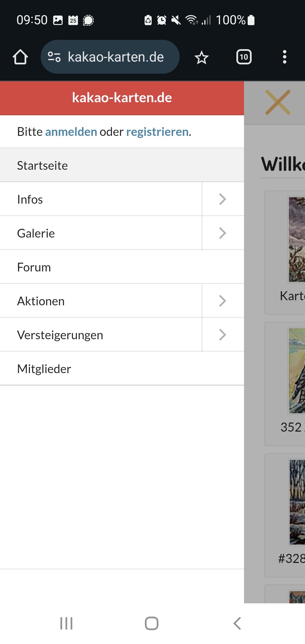This screenshot has width=305, height=644.
Task: Tap site settings icon in address bar
Action: tap(54, 57)
